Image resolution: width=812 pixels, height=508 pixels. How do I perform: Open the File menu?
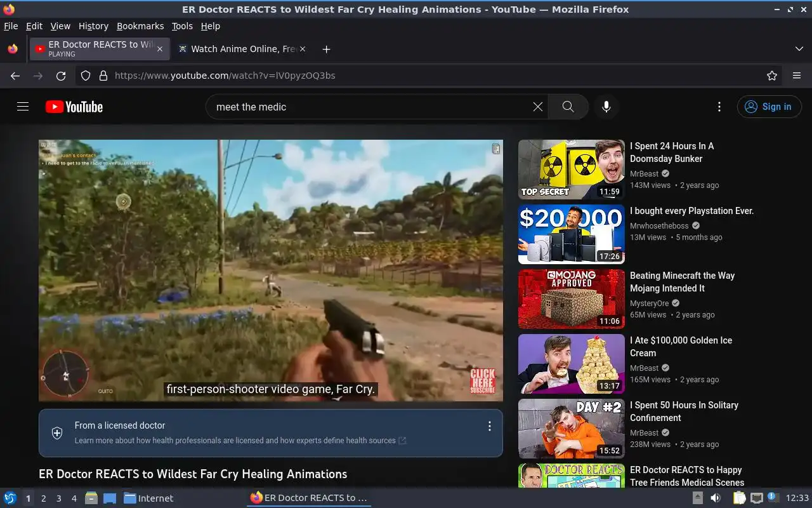(11, 26)
